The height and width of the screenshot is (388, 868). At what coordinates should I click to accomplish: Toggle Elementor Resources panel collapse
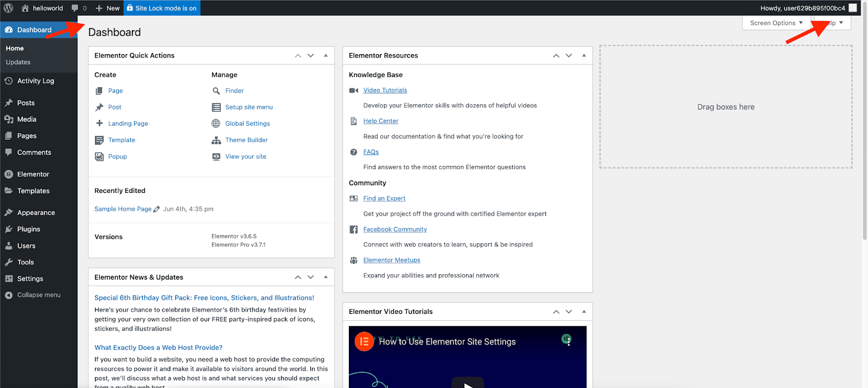(584, 55)
